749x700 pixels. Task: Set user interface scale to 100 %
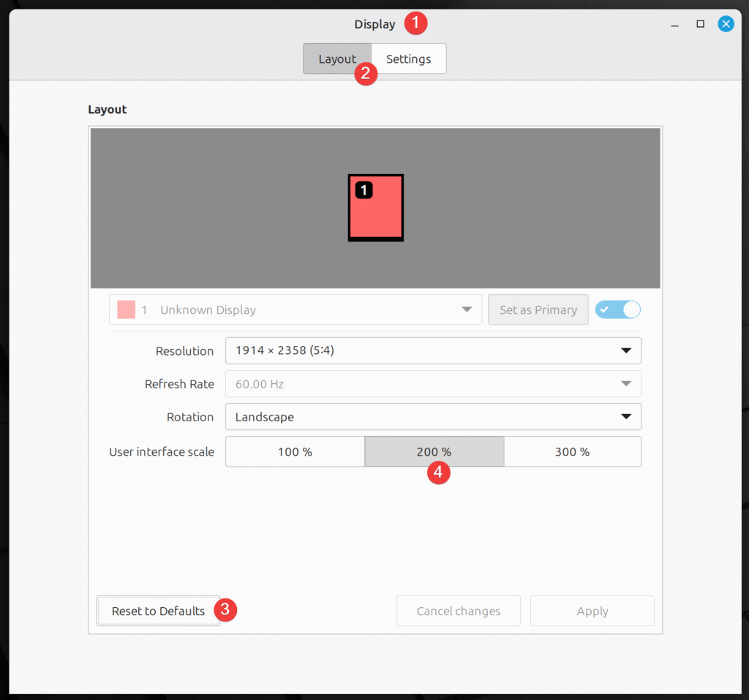[x=295, y=452]
